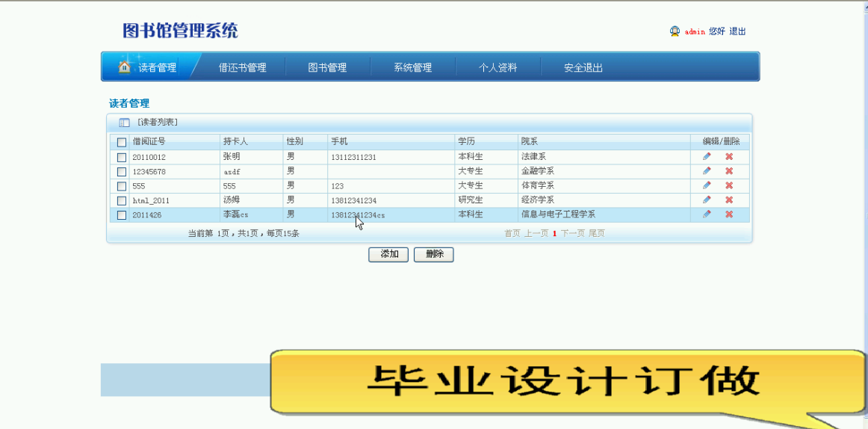This screenshot has height=429, width=868.
Task: Click the name cell 张明
Action: click(x=232, y=157)
